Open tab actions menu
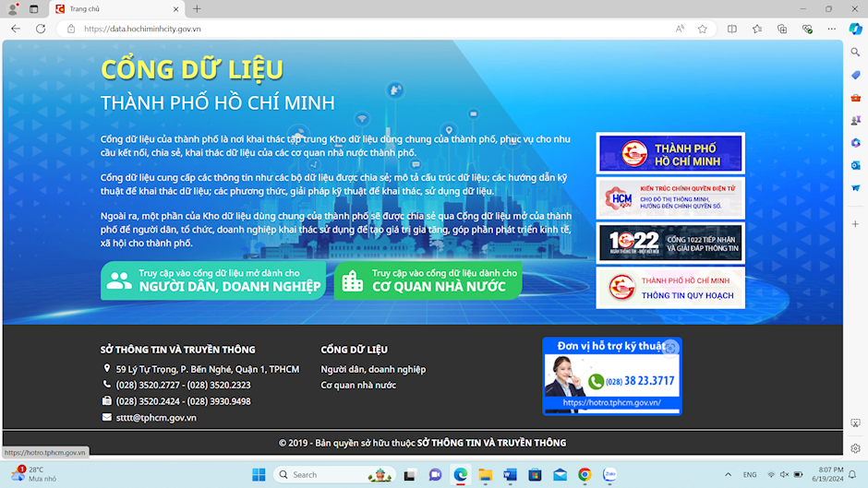This screenshot has width=868, height=488. coord(34,9)
